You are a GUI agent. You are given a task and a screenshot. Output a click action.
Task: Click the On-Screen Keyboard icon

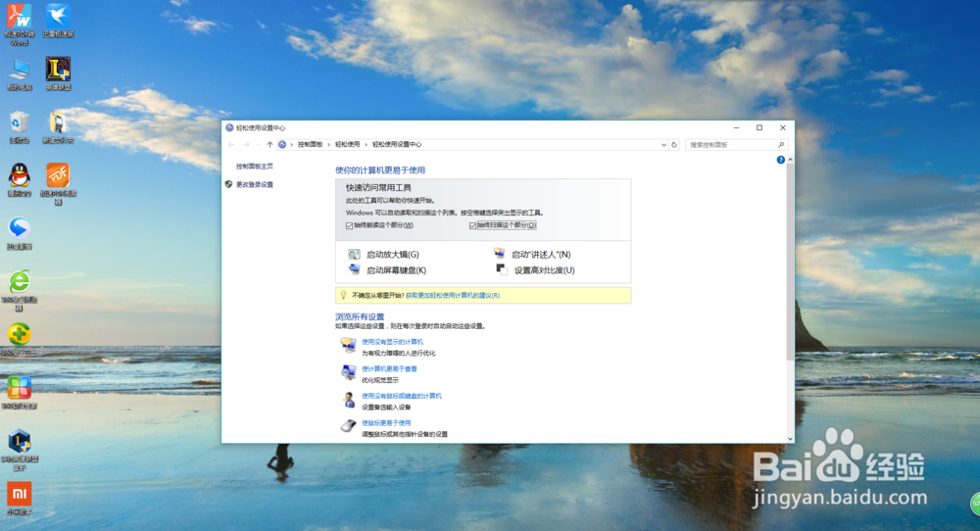point(354,269)
